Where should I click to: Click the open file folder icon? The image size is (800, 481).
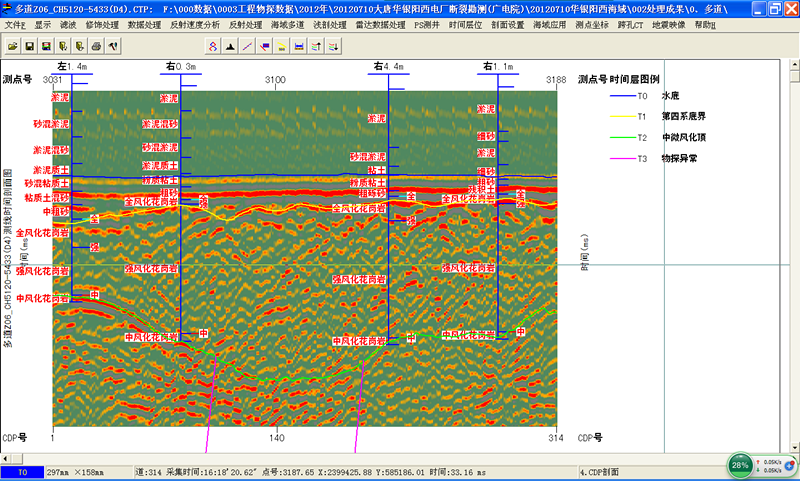click(13, 46)
